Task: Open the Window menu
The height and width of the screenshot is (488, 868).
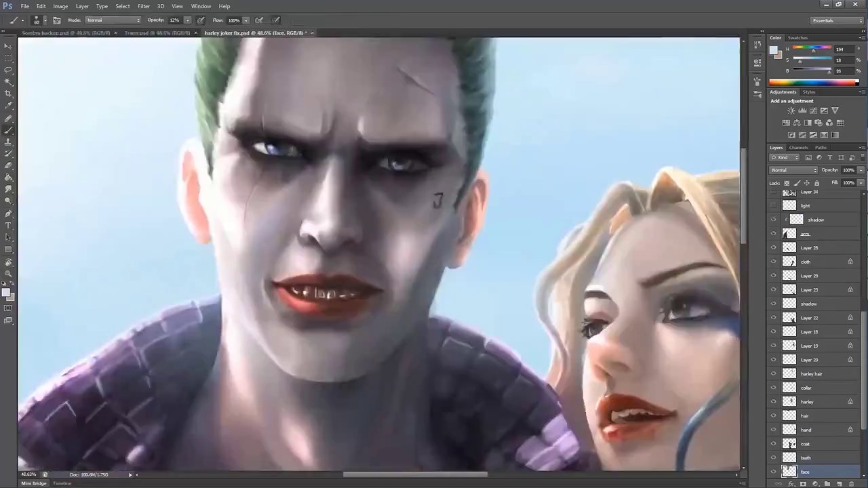Action: (x=201, y=6)
